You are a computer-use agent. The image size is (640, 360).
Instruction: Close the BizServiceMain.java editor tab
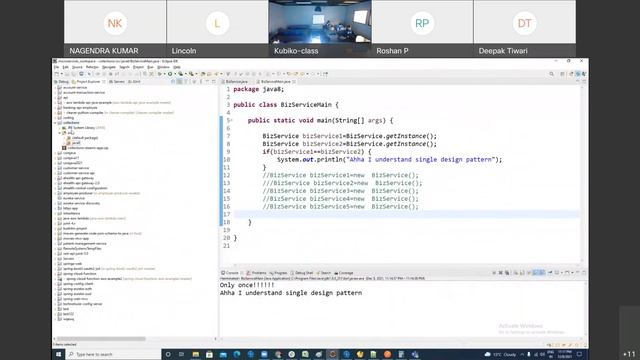tap(294, 82)
